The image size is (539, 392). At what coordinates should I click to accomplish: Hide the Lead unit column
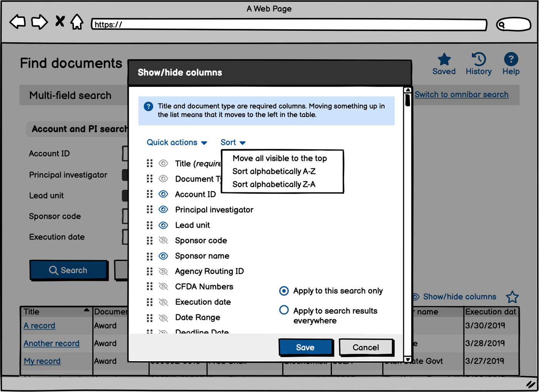pos(163,225)
